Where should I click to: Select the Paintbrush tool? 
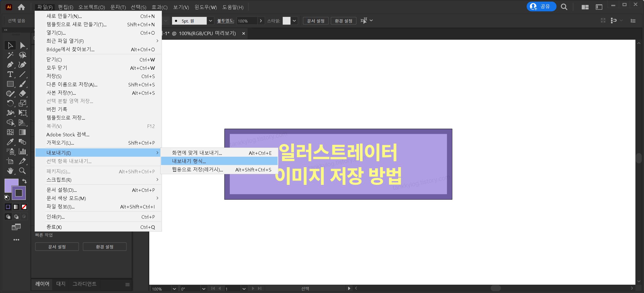[x=23, y=84]
